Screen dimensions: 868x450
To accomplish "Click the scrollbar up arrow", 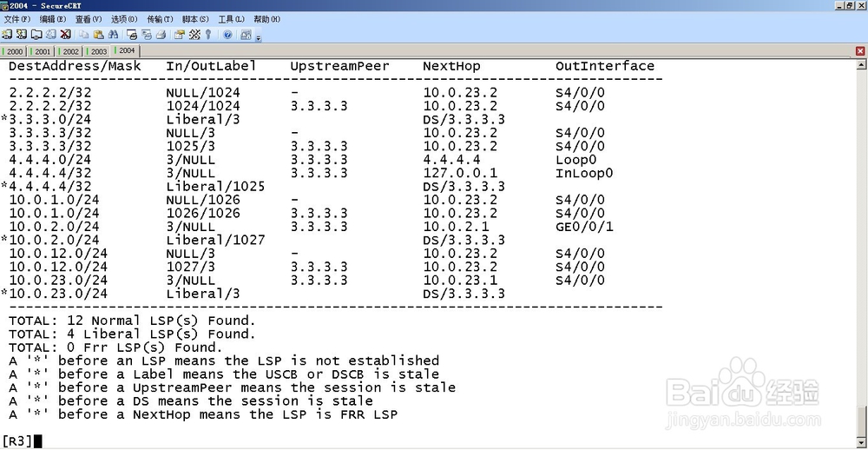I will point(861,64).
